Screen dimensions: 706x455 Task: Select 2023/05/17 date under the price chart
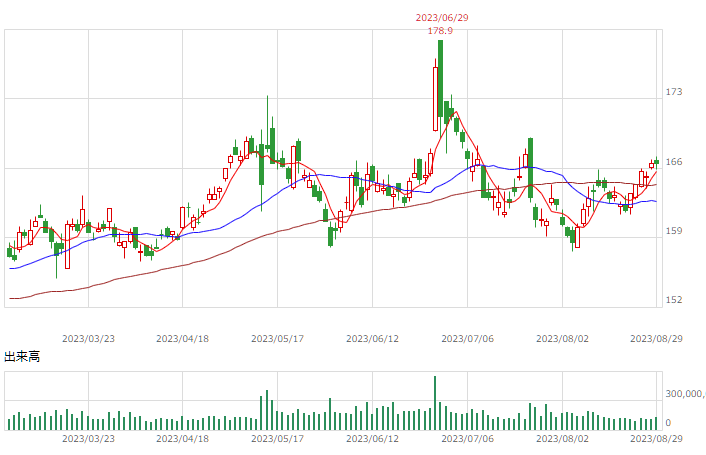(277, 338)
